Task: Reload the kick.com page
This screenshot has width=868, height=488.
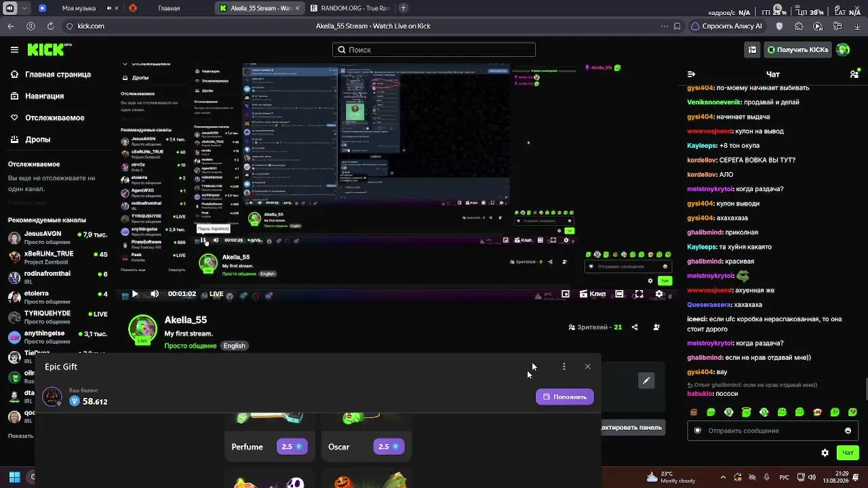Action: 50,26
